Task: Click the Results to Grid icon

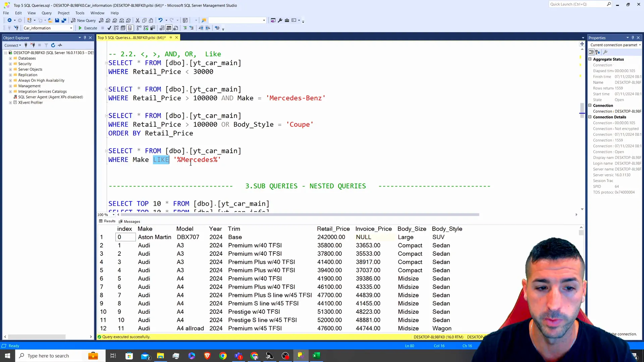Action: tap(169, 28)
